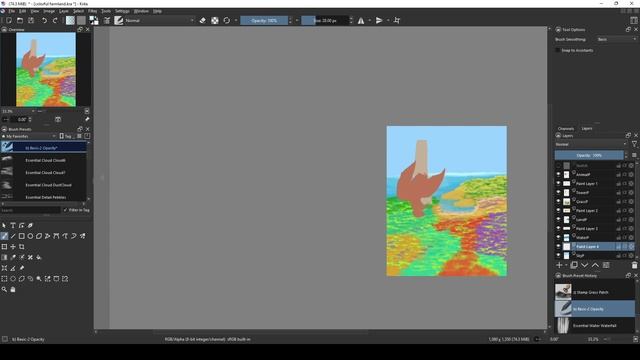This screenshot has width=640, height=360.
Task: Click the Undo icon in toolbar
Action: 44,20
